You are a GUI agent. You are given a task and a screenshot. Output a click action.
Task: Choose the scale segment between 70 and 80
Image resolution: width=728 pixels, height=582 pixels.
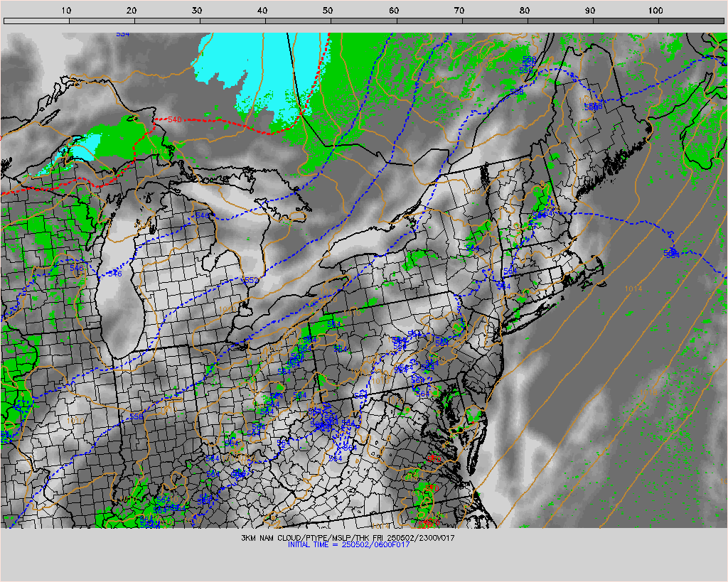[x=495, y=21]
